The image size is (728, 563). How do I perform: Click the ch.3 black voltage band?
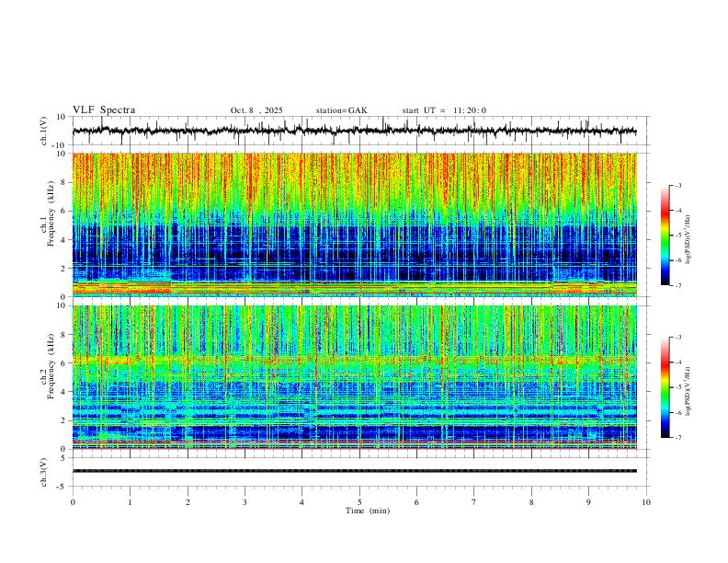pyautogui.click(x=354, y=471)
